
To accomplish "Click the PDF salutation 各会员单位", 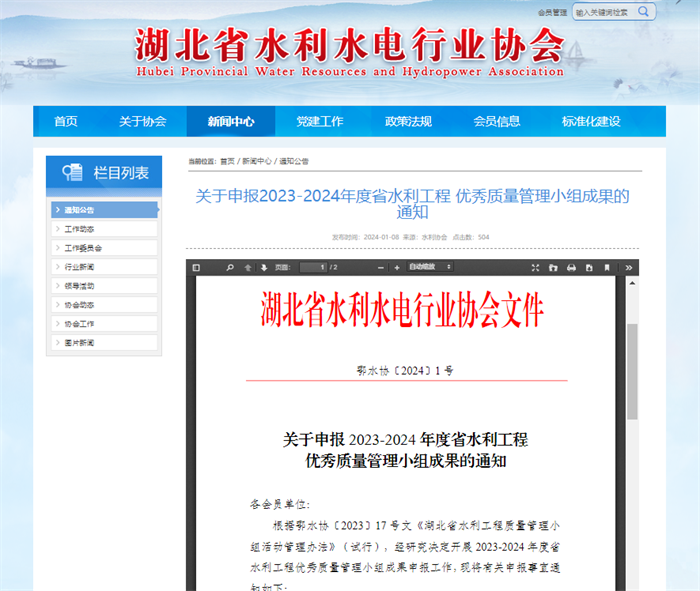I will click(279, 504).
